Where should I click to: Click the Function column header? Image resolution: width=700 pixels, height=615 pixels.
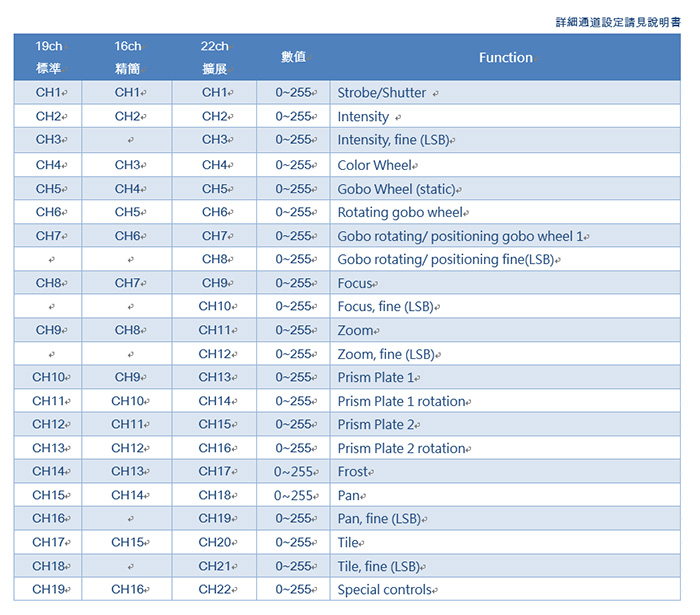click(x=505, y=58)
